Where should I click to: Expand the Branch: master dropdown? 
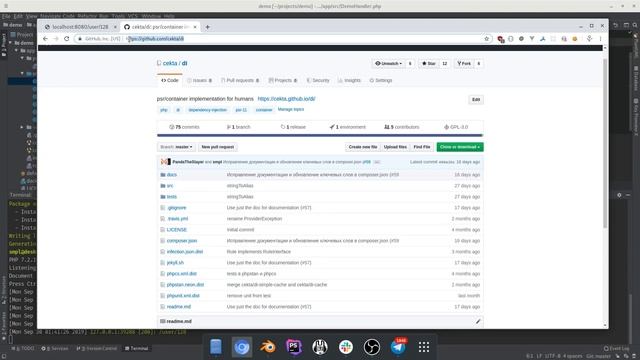[x=176, y=147]
